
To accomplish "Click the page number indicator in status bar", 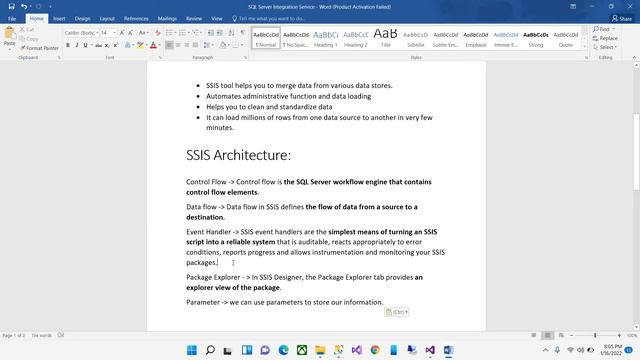I will [13, 336].
